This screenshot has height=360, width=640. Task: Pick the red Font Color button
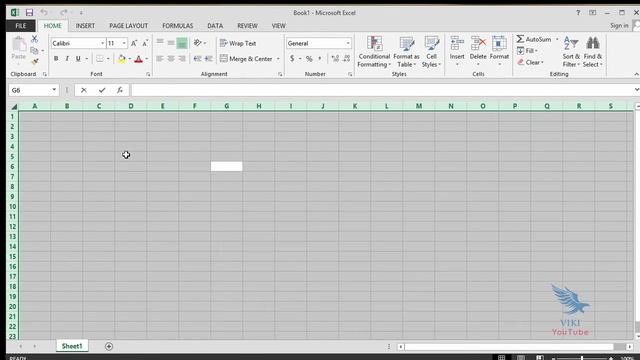click(138, 59)
